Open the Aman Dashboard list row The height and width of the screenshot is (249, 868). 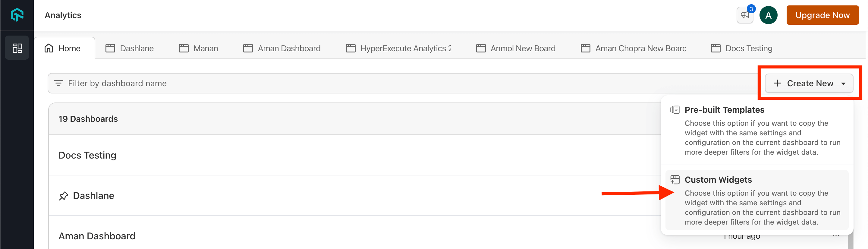click(97, 236)
